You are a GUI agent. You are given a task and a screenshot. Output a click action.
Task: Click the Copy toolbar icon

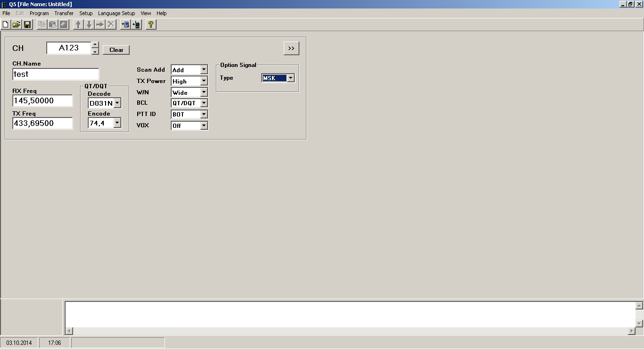[x=42, y=25]
